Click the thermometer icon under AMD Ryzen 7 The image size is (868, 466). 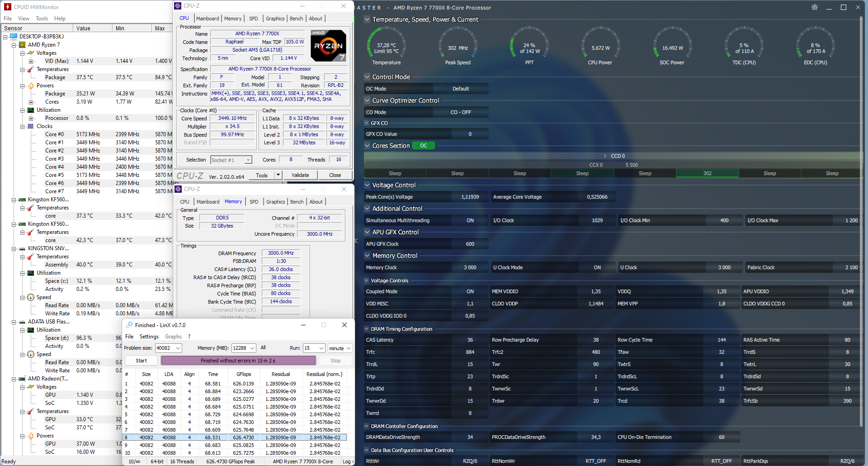(x=31, y=69)
